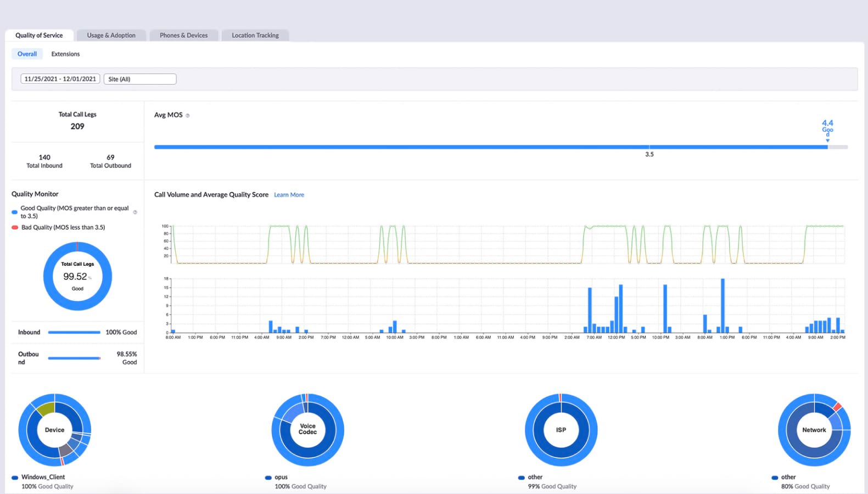
Task: Switch to the Usage & Adoption tab
Action: pos(111,35)
